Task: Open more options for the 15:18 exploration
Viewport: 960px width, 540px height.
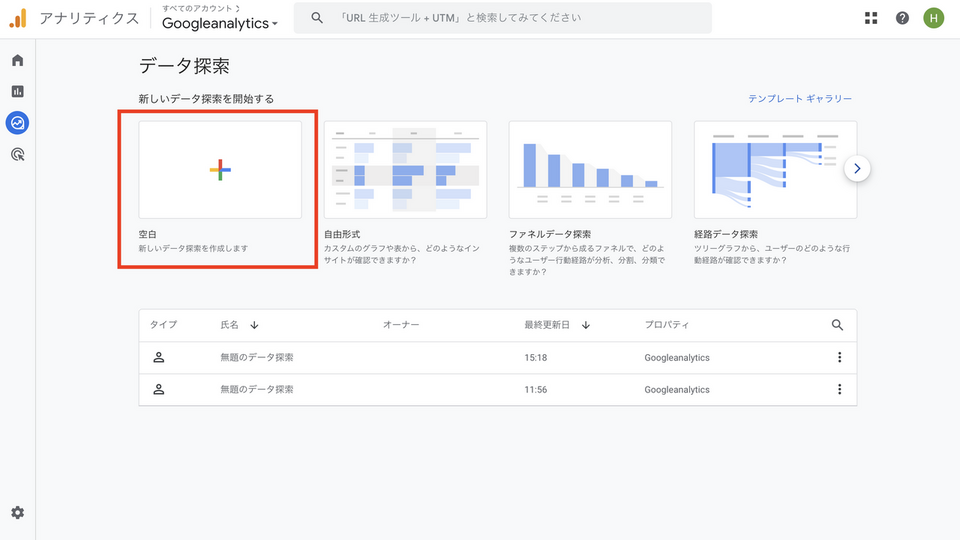Action: point(839,358)
